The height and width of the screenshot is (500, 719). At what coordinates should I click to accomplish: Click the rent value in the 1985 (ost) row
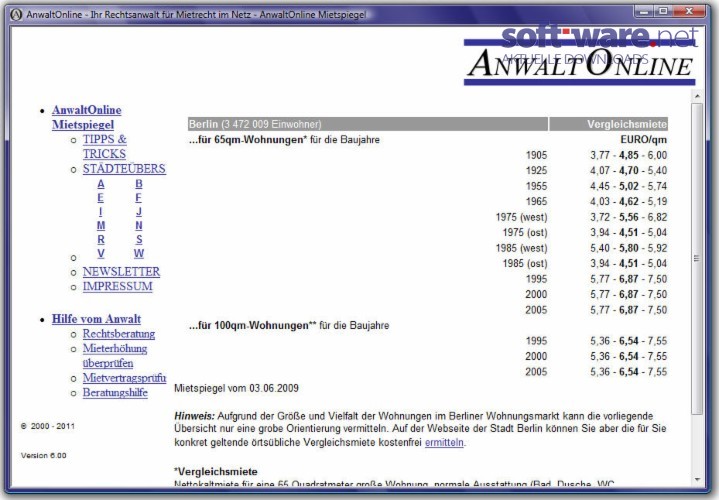(x=629, y=263)
